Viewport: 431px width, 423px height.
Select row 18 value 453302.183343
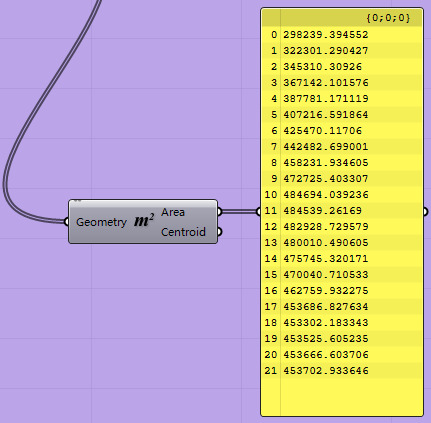pos(326,323)
